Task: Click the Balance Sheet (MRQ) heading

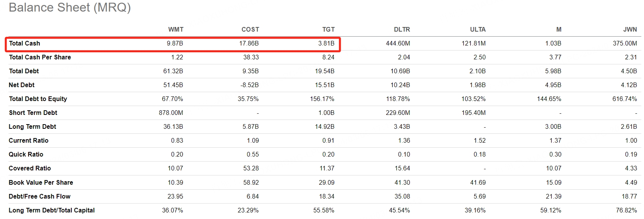Action: point(70,7)
